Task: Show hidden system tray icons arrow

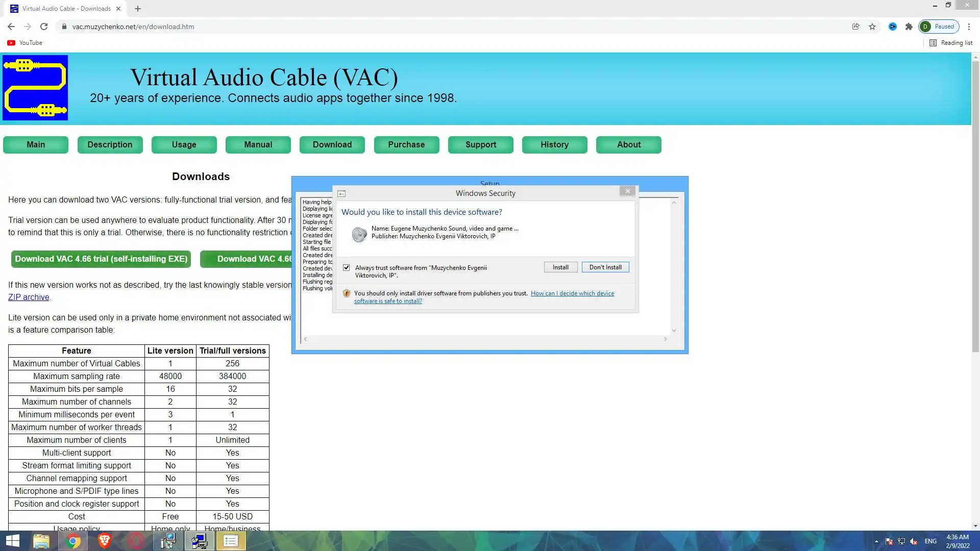Action: tap(876, 541)
